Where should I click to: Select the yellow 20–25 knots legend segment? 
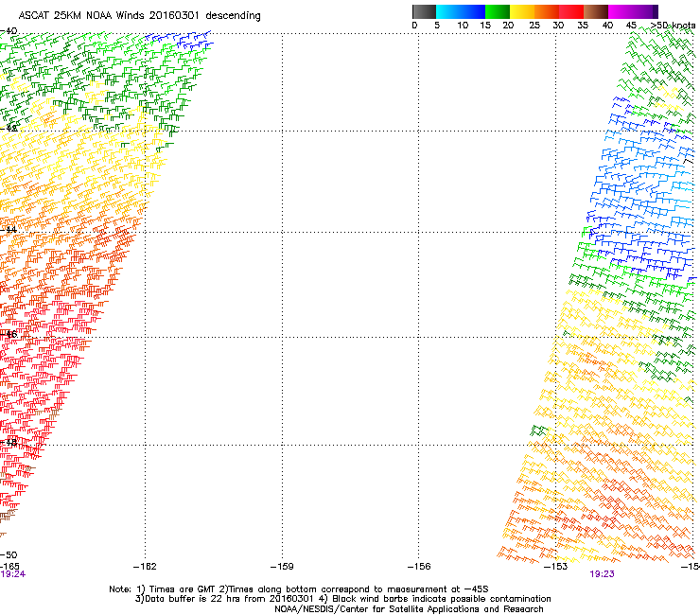click(x=522, y=11)
